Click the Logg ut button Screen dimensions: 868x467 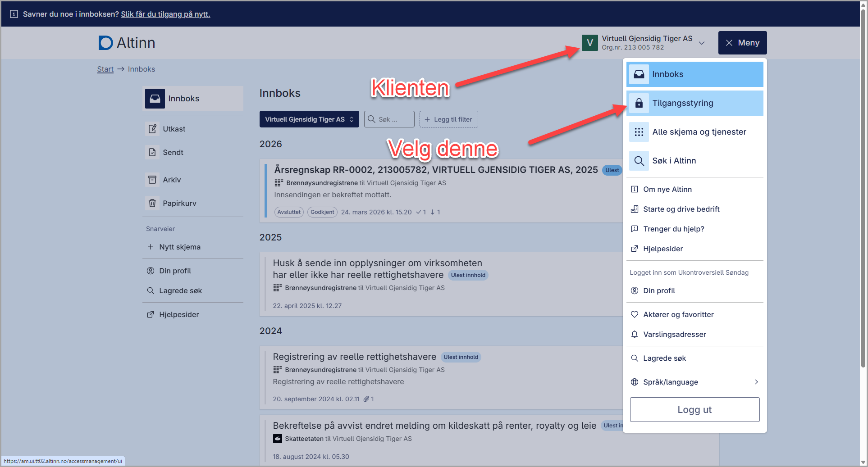point(694,410)
